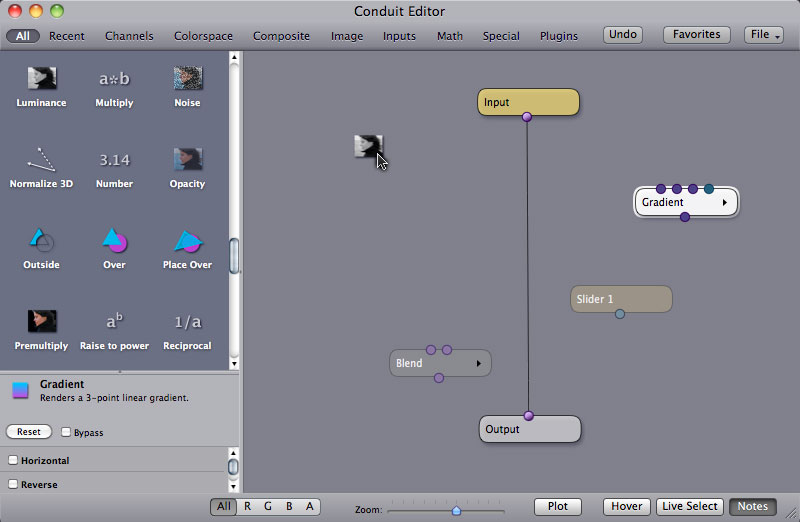The image size is (800, 522).
Task: Check the Horizontal option
Action: (x=13, y=461)
